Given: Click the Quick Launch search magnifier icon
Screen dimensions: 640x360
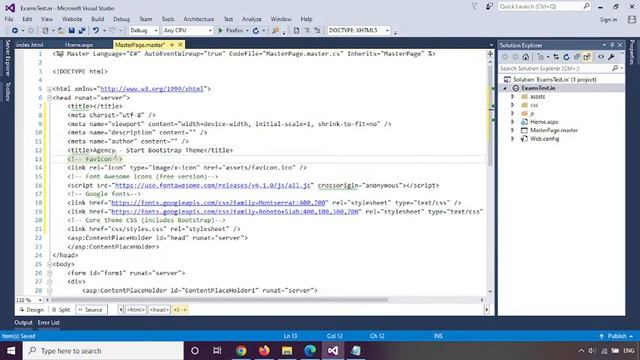Looking at the screenshot, I should point(586,6).
